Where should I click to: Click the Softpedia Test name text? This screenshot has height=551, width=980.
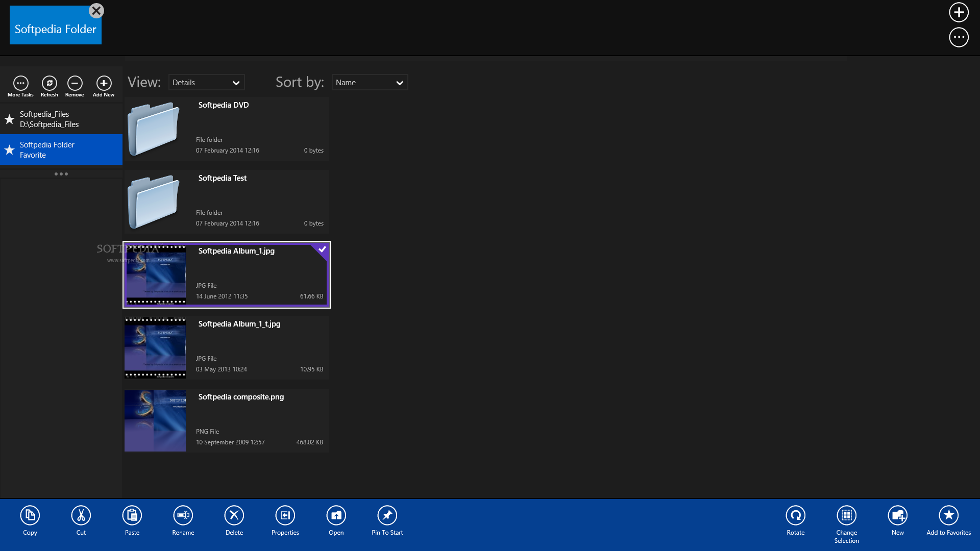pyautogui.click(x=223, y=178)
